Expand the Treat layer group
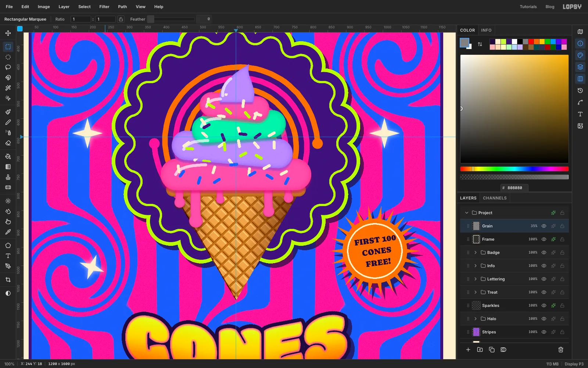This screenshot has width=588, height=368. point(476,292)
